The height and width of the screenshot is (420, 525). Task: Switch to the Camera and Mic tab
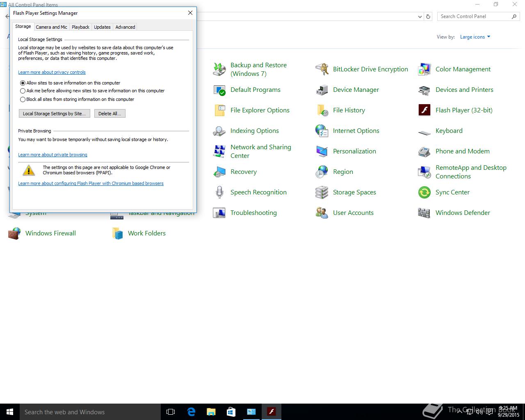pos(51,27)
